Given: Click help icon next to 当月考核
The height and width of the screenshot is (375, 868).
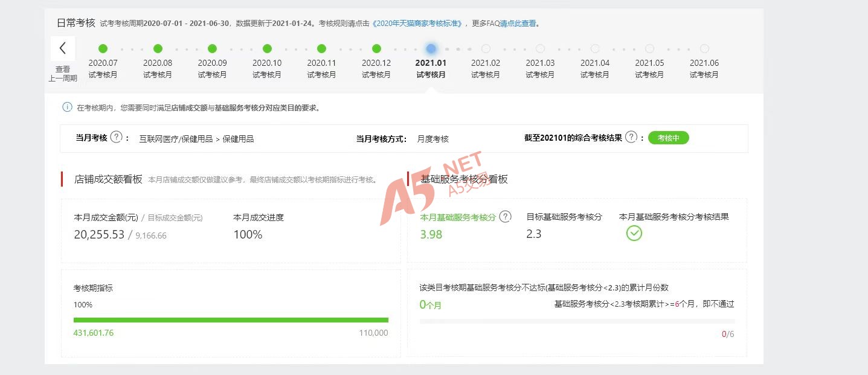Looking at the screenshot, I should (117, 138).
